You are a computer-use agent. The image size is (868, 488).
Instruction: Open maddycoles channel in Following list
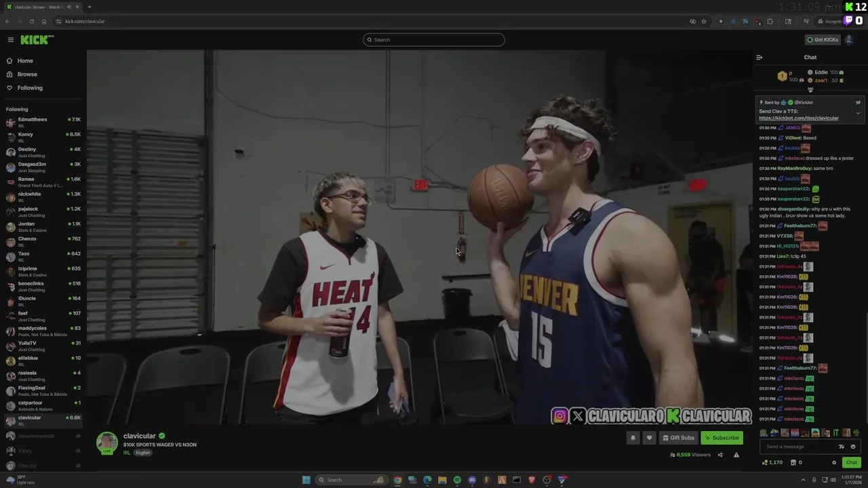point(43,331)
